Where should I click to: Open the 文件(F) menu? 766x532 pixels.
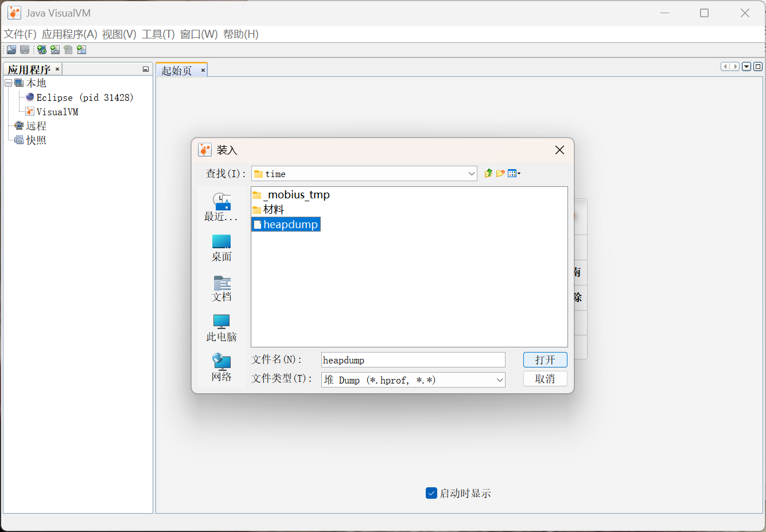20,34
